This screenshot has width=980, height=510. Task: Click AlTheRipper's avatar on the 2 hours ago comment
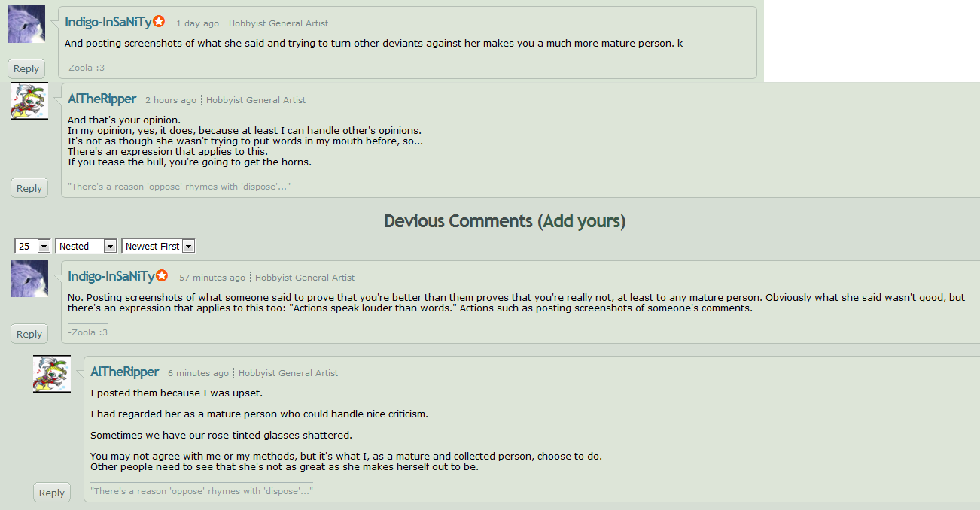pyautogui.click(x=29, y=101)
